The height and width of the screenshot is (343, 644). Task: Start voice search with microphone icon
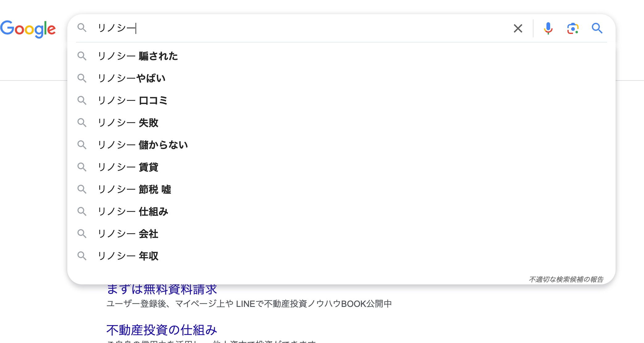(x=548, y=28)
